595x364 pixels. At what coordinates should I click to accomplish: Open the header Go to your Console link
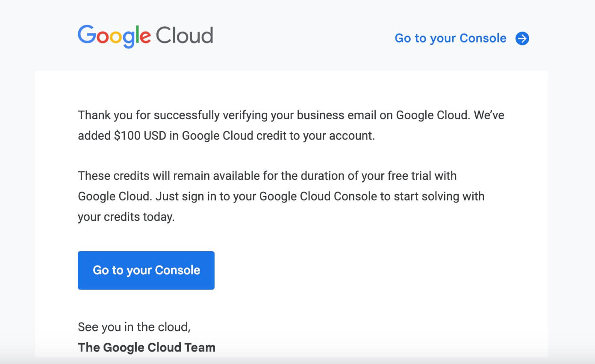pos(450,38)
